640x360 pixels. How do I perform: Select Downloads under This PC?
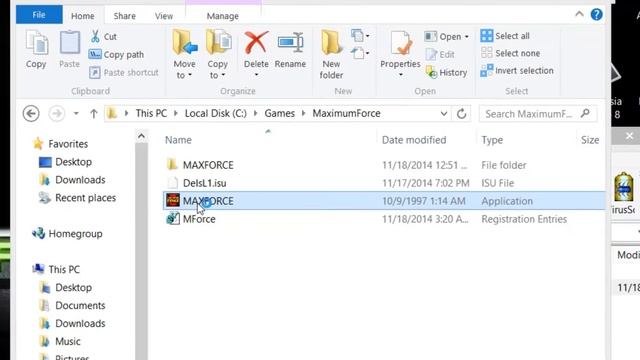[x=80, y=323]
